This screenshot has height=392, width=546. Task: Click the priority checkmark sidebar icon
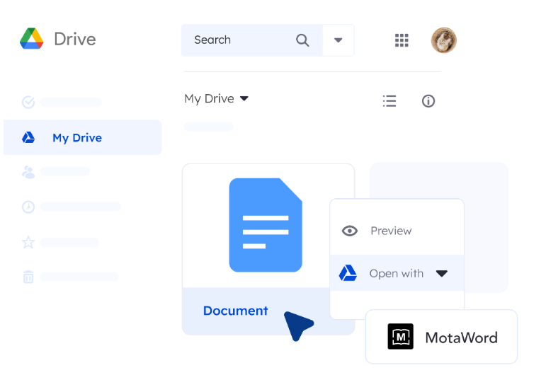point(28,102)
